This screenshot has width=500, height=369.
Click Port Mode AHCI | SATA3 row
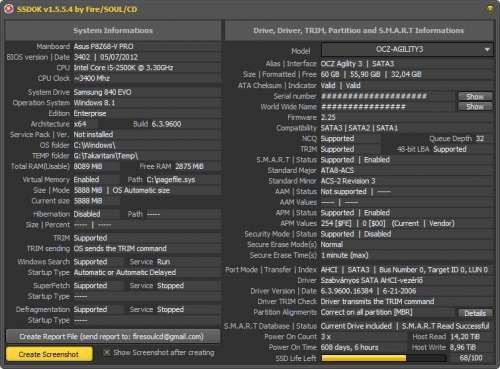point(404,269)
